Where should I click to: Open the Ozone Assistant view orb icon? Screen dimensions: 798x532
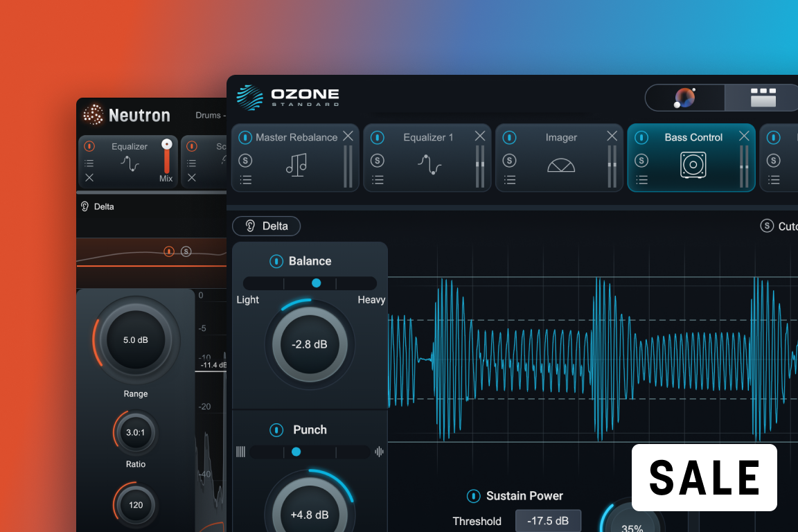pyautogui.click(x=684, y=98)
